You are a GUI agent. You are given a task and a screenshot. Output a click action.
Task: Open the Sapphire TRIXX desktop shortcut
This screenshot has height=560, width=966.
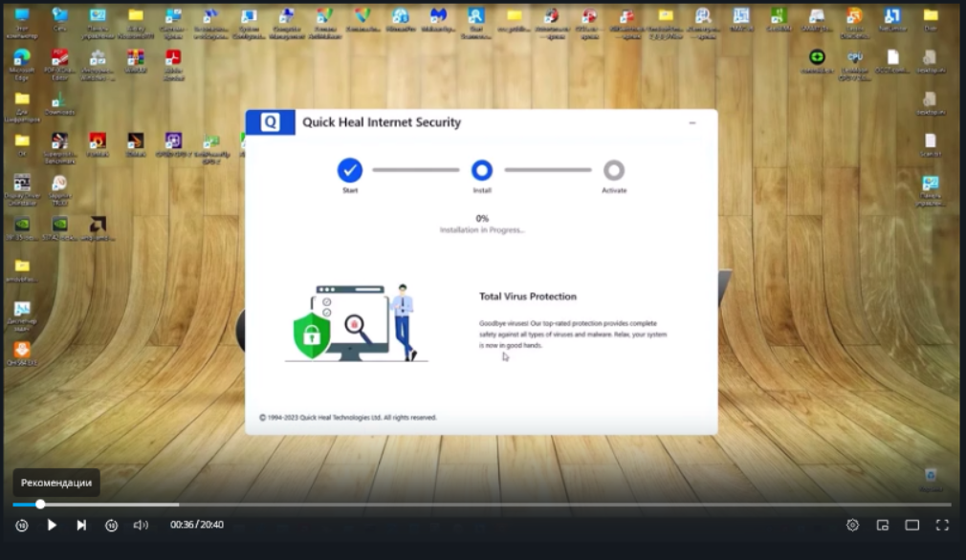59,189
